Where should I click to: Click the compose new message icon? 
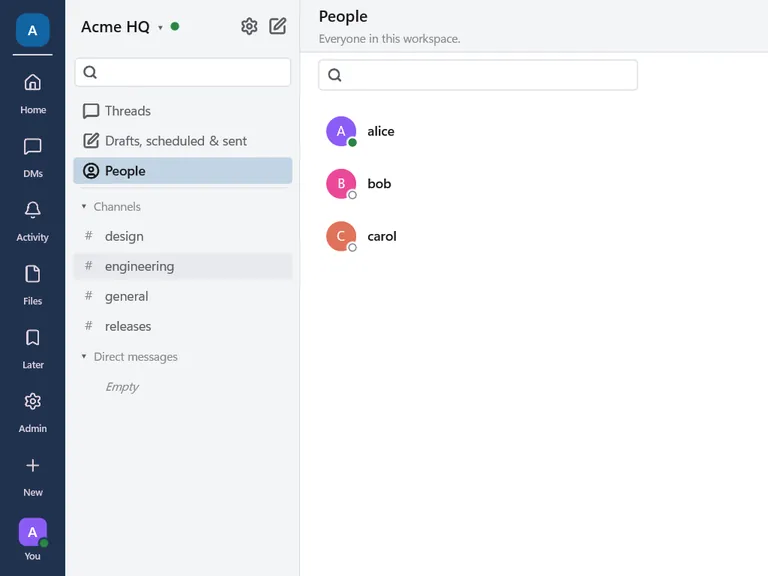click(x=278, y=26)
